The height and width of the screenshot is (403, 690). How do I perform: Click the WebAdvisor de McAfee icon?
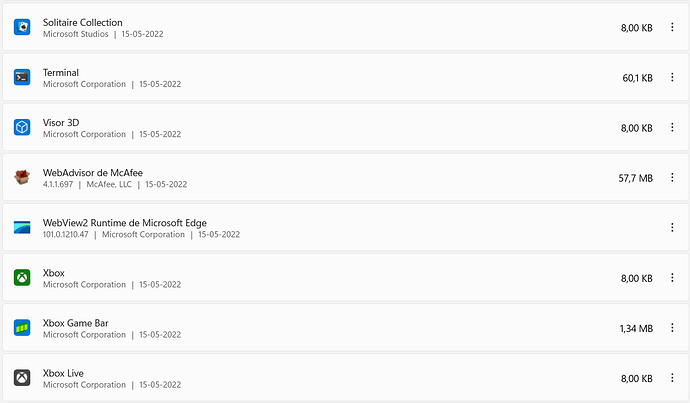coord(22,177)
